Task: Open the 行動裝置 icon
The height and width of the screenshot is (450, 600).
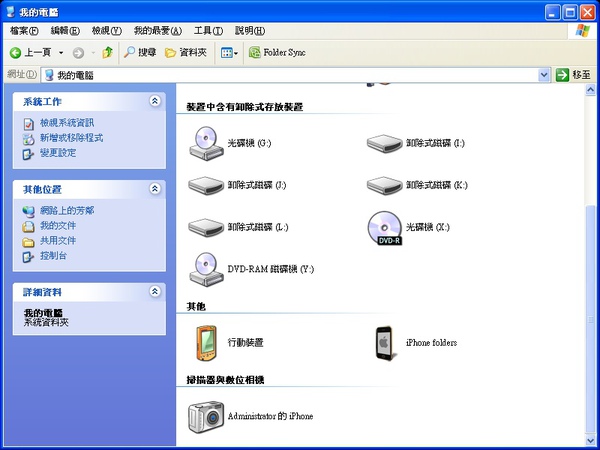Action: pos(206,342)
